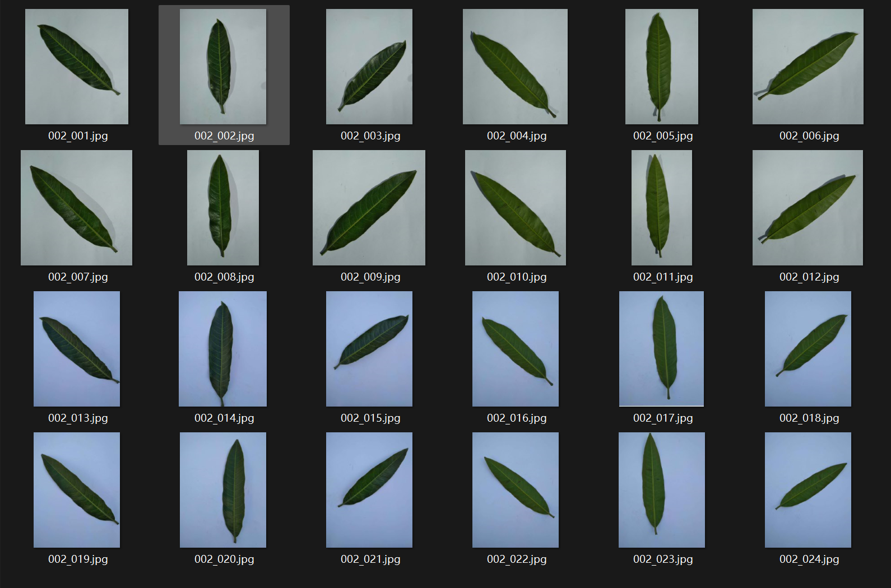Click the 002_011.jpg file name label
The image size is (891, 588).
[663, 277]
